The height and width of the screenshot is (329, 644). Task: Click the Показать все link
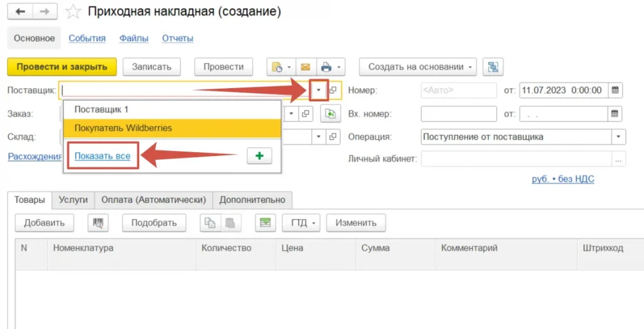pos(103,156)
